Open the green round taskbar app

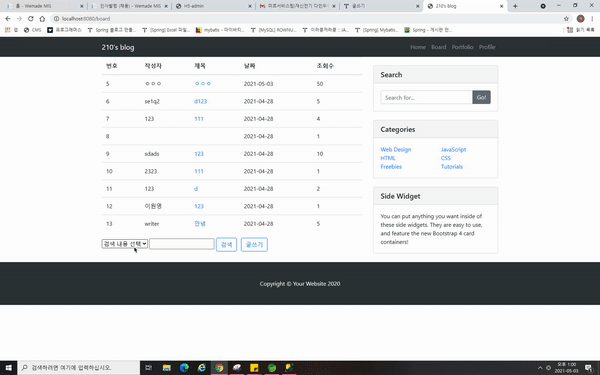coord(272,368)
